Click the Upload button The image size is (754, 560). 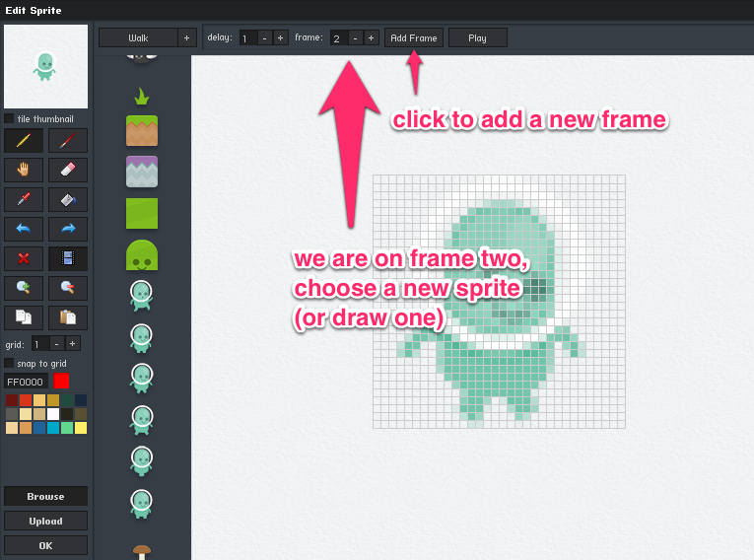(45, 521)
